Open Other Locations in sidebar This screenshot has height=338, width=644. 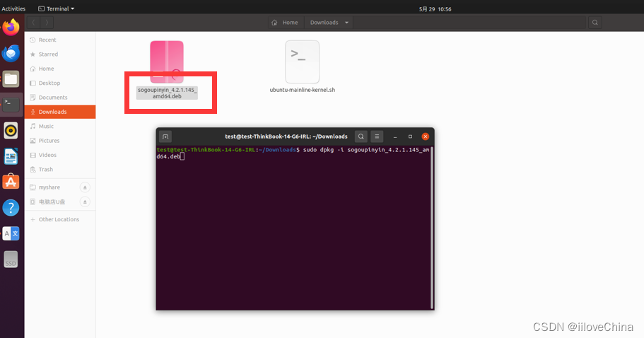click(60, 219)
